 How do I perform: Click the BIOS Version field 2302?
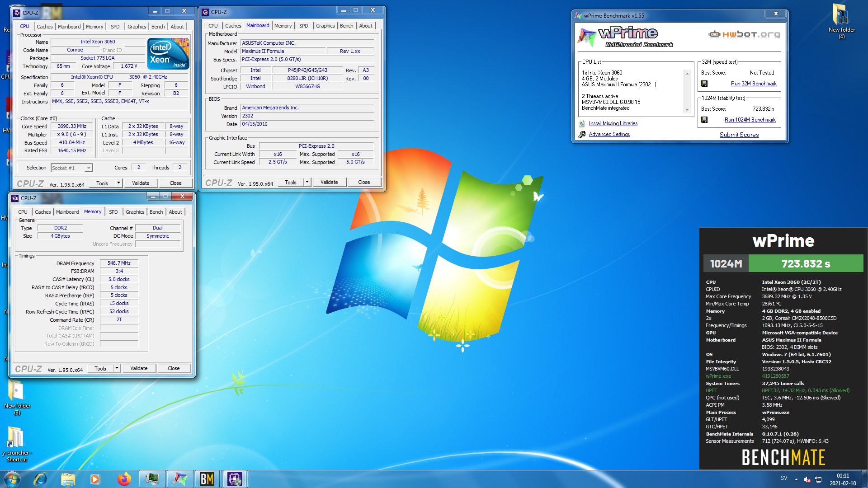pyautogui.click(x=307, y=116)
